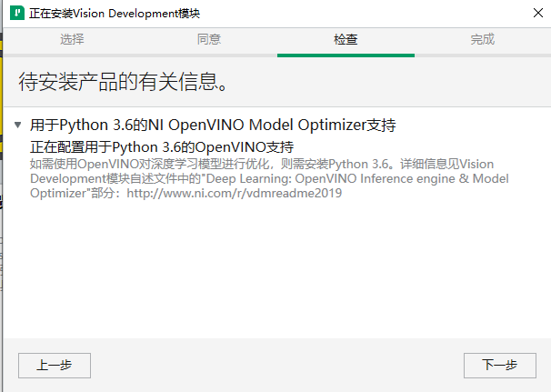Open the 完成 step tab
Viewport: 551px width, 392px height.
coord(483,39)
